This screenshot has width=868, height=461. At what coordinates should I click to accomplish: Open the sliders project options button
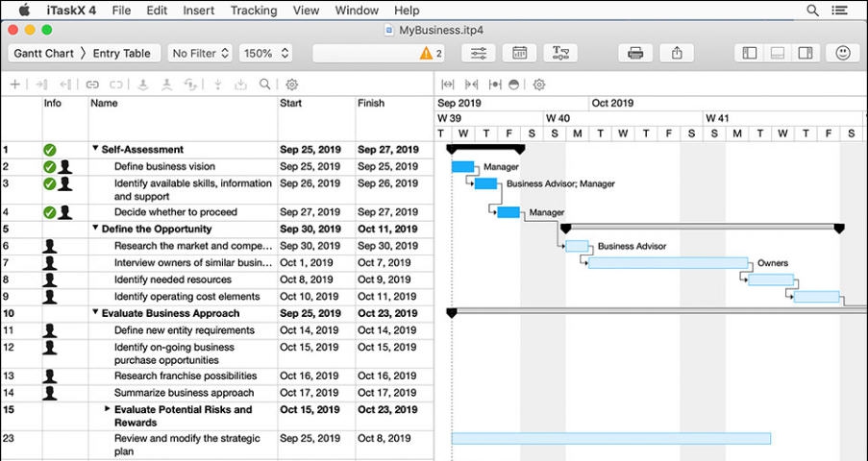coord(479,53)
